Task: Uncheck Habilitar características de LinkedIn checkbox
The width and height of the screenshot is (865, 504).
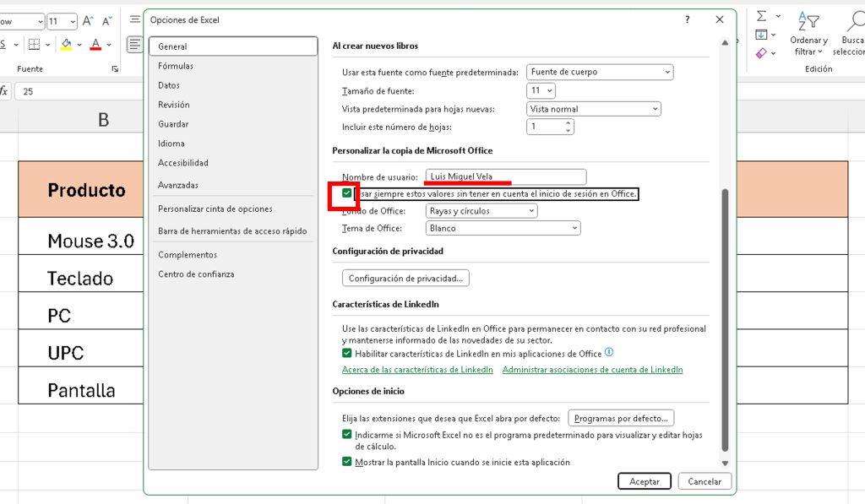Action: pos(347,354)
